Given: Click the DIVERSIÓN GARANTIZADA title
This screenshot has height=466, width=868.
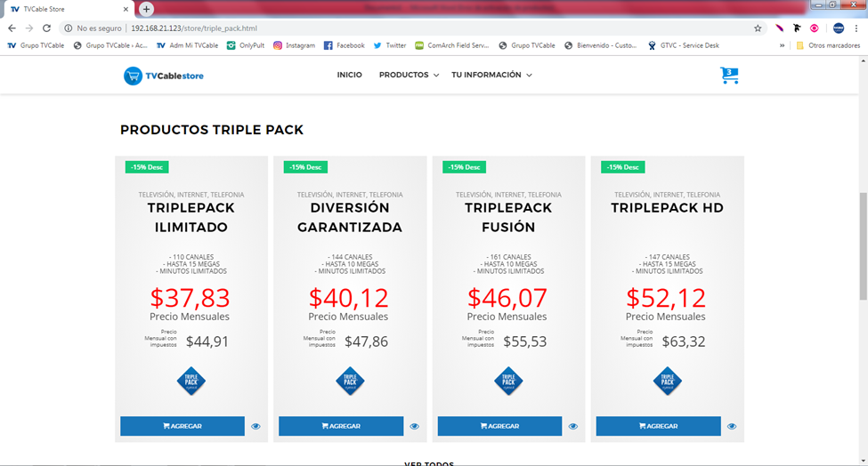Looking at the screenshot, I should [x=350, y=217].
